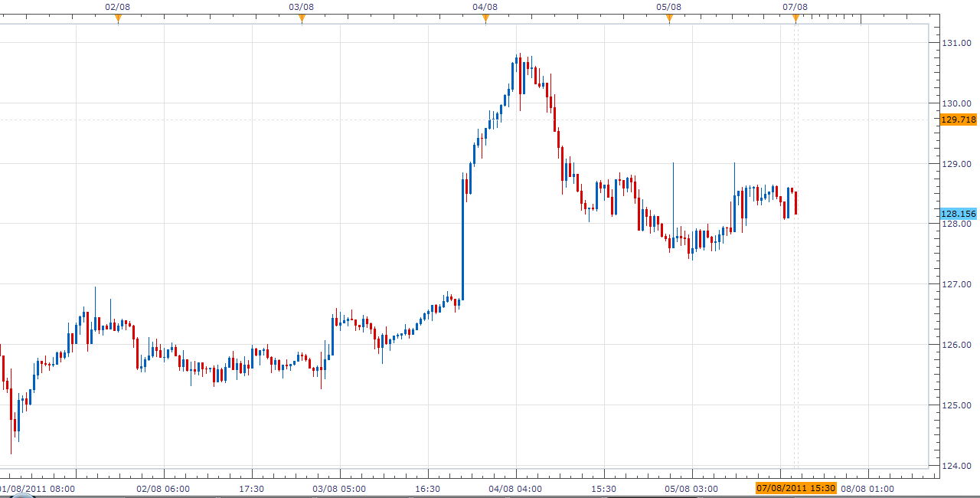Click the orange triangle marker under 03/08
This screenshot has height=498, width=980.
pyautogui.click(x=302, y=19)
